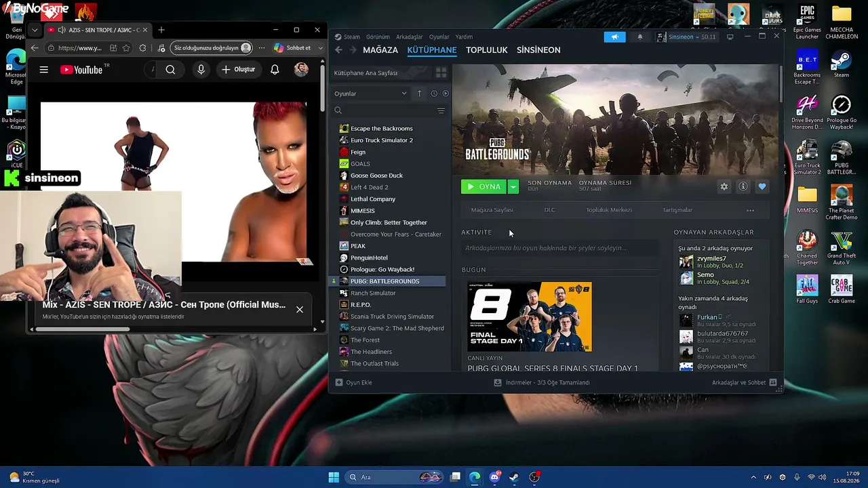Open YouTube hamburger guide menu
The width and height of the screenshot is (868, 488).
pyautogui.click(x=44, y=69)
